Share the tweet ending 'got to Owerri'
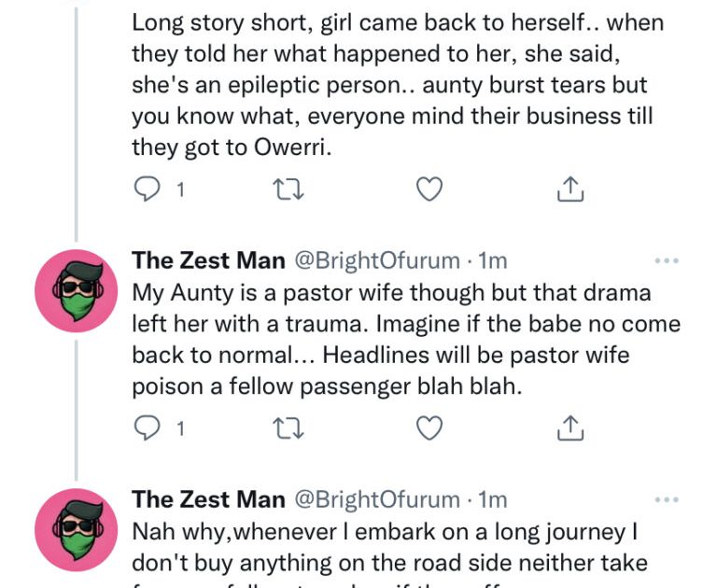The image size is (717, 588). 569,190
